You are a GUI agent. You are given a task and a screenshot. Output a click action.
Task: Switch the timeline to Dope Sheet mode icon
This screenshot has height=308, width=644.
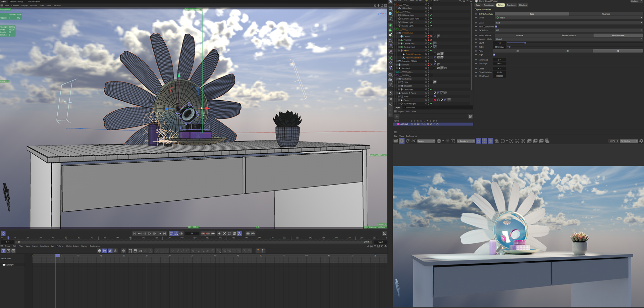click(x=3, y=251)
